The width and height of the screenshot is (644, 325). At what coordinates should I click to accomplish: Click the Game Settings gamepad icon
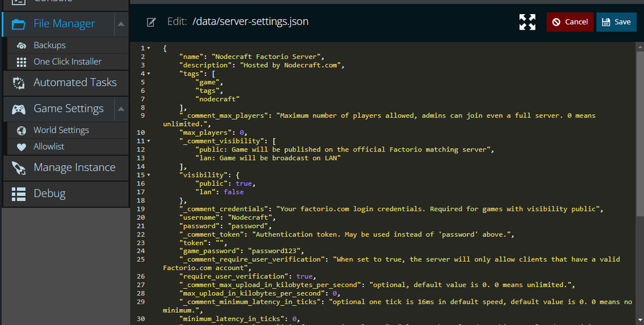tap(19, 108)
